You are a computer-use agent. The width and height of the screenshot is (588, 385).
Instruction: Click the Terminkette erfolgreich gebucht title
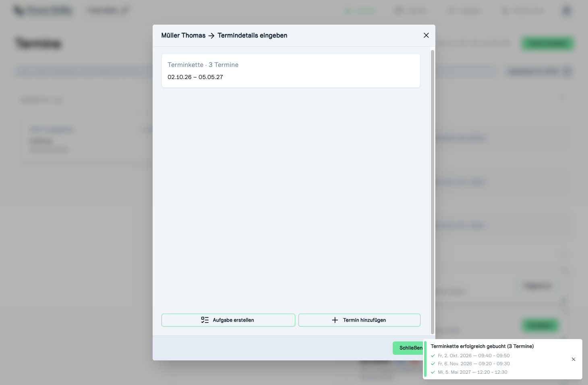click(482, 346)
